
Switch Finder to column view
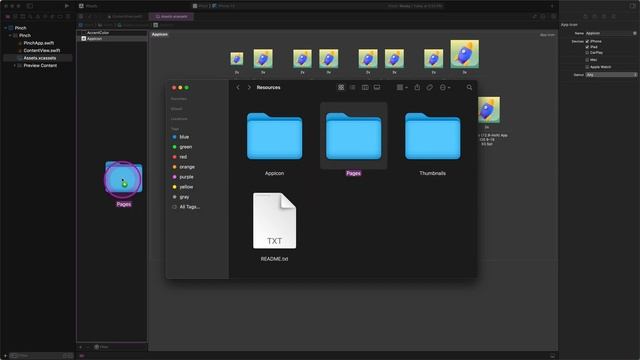(365, 87)
